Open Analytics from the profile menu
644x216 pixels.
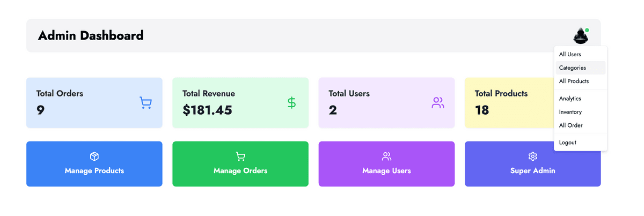(x=570, y=99)
